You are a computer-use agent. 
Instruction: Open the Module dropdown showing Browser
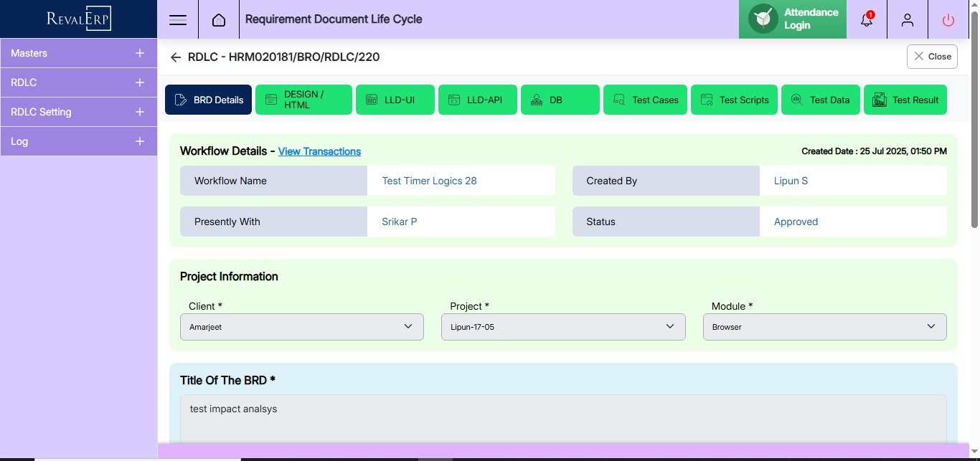[824, 327]
